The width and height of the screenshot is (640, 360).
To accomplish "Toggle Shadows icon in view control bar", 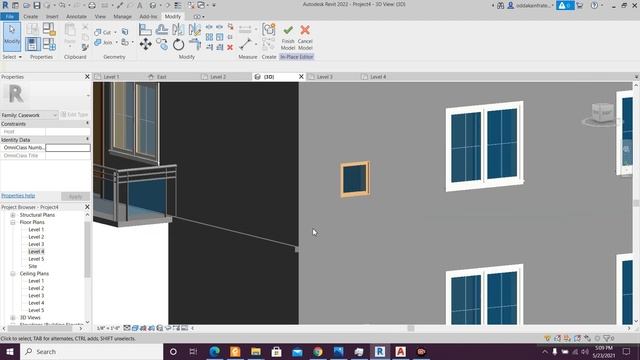I will click(x=151, y=328).
